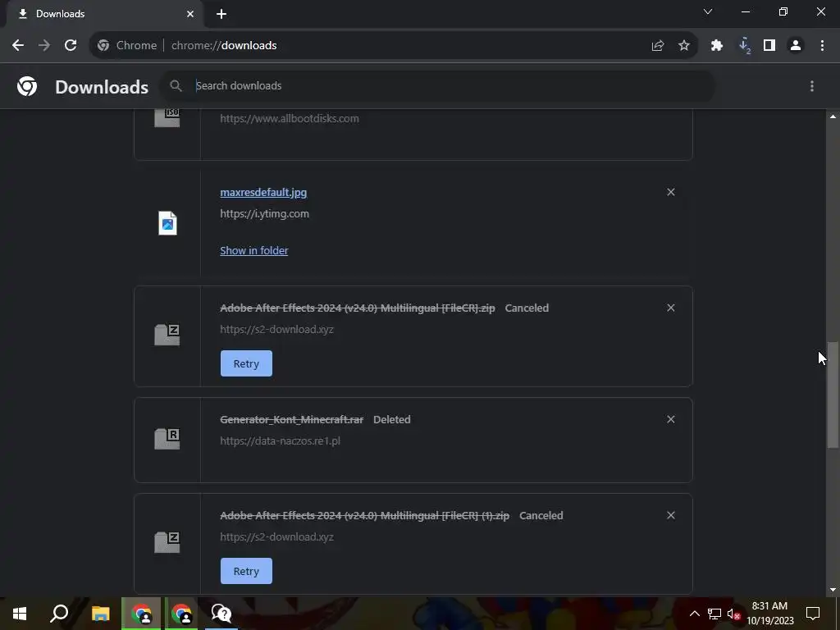
Task: Remove first Adobe After Effects zip entry
Action: 671,308
